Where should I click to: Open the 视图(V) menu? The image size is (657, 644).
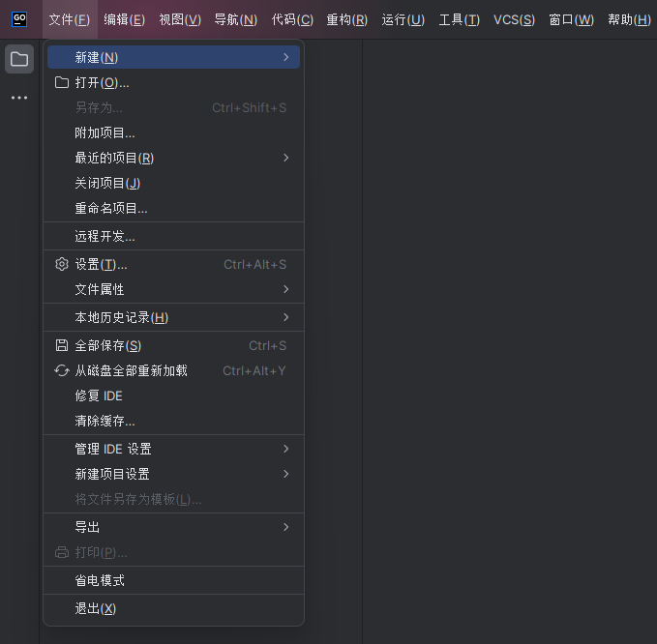point(180,19)
